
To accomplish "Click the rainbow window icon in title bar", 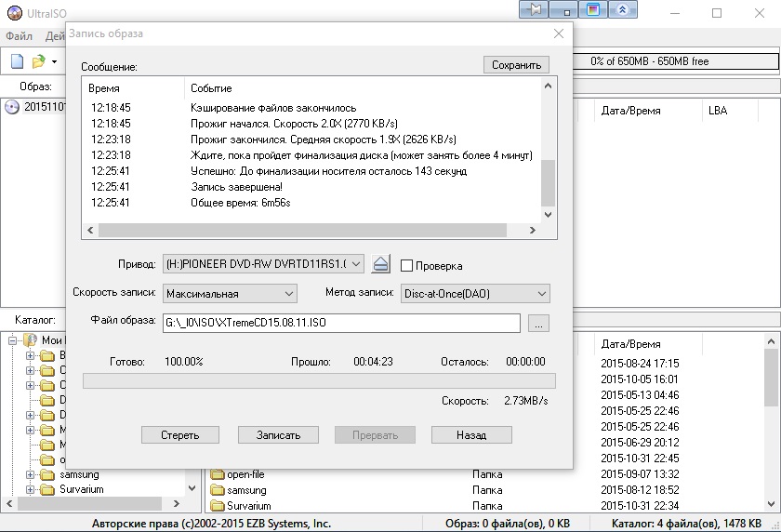I will coord(593,9).
